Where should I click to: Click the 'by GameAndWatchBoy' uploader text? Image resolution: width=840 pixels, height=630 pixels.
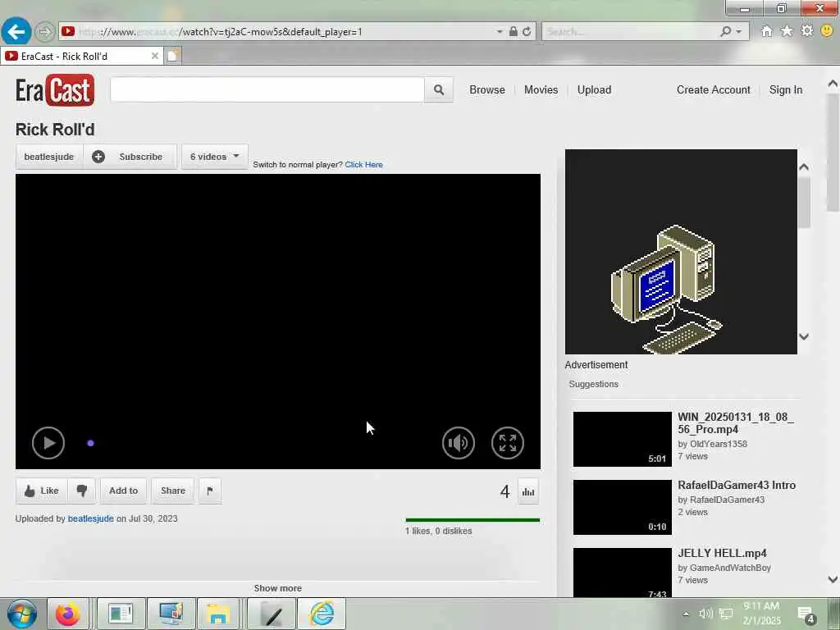pos(724,568)
